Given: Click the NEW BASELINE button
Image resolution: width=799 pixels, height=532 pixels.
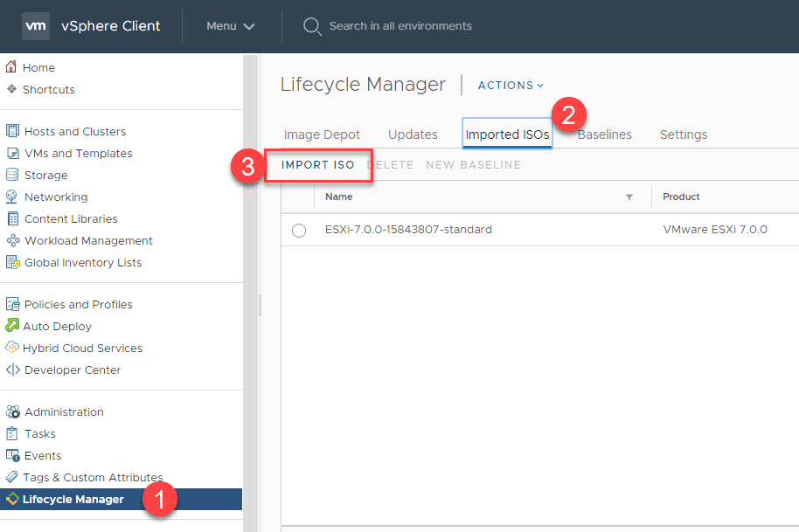Looking at the screenshot, I should pos(473,164).
